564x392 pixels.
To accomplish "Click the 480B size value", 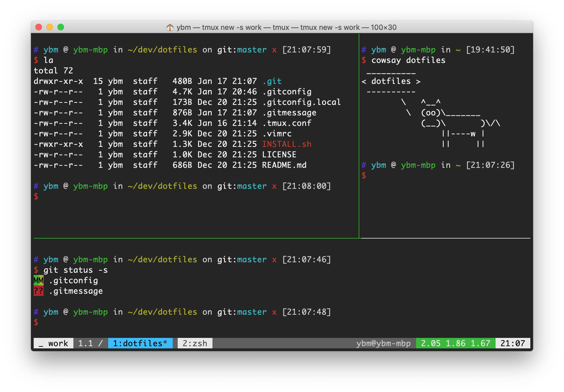I will tap(182, 81).
